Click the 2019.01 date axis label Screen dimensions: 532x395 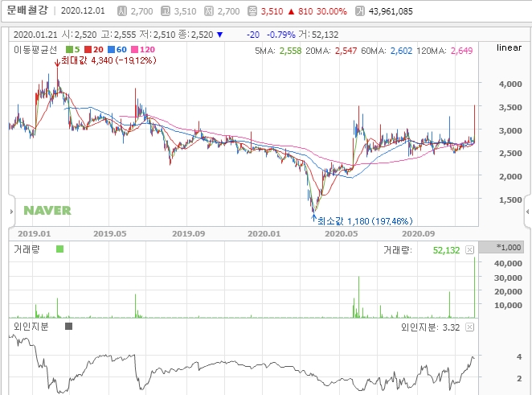(35, 233)
